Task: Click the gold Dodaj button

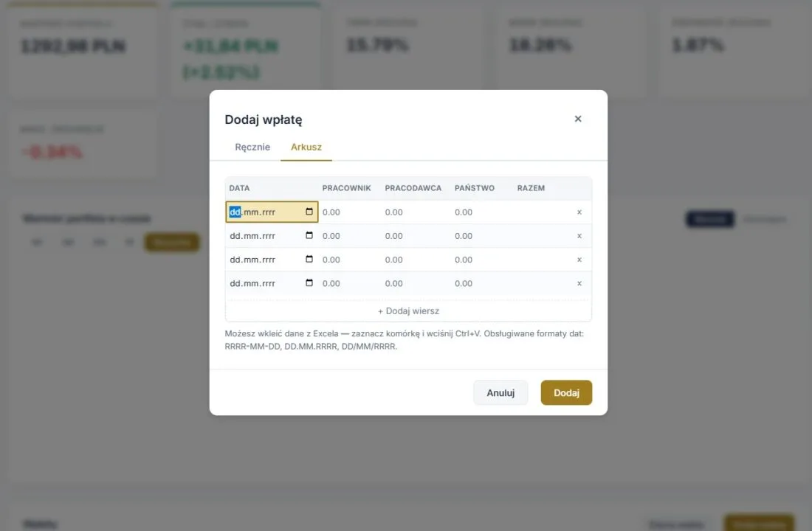Action: (x=566, y=393)
